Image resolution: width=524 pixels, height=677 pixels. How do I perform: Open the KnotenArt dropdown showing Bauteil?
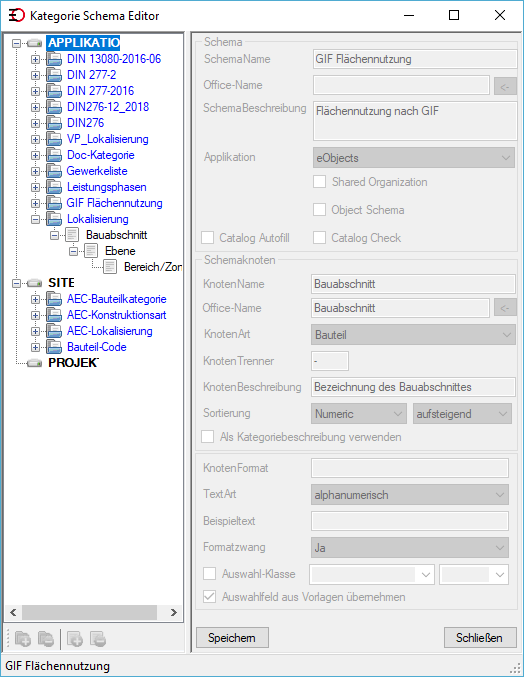[413, 335]
